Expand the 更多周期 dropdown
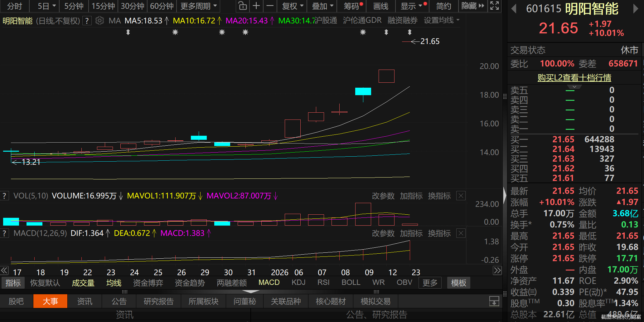 tap(199, 6)
